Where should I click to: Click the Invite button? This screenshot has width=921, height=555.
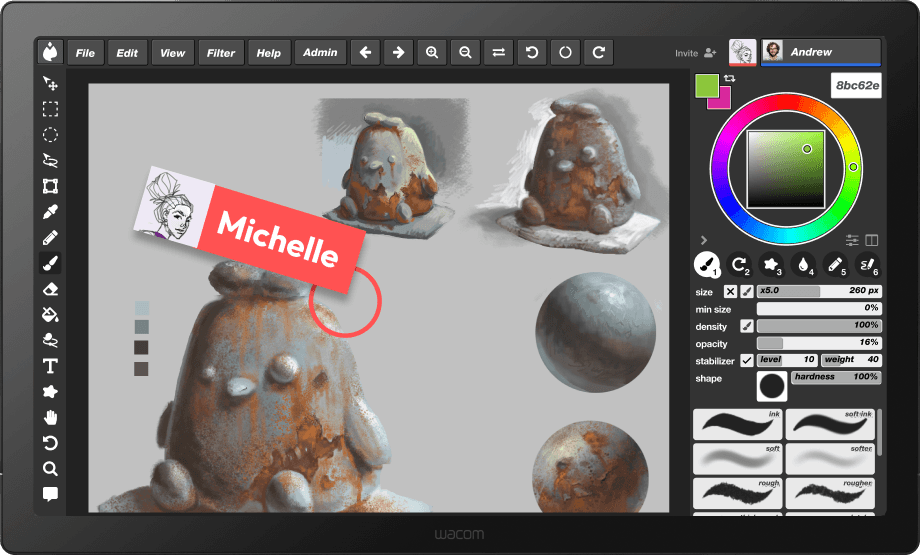pos(696,53)
